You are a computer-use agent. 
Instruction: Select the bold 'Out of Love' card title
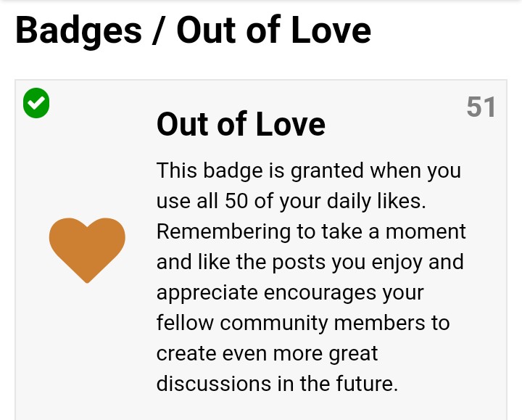click(241, 124)
